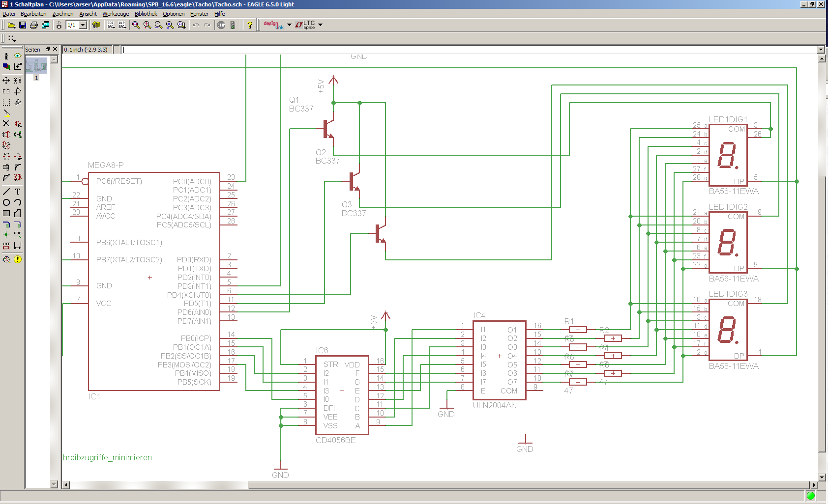Image resolution: width=828 pixels, height=504 pixels.
Task: Select the Value tool 10k icon
Action: click(x=18, y=156)
